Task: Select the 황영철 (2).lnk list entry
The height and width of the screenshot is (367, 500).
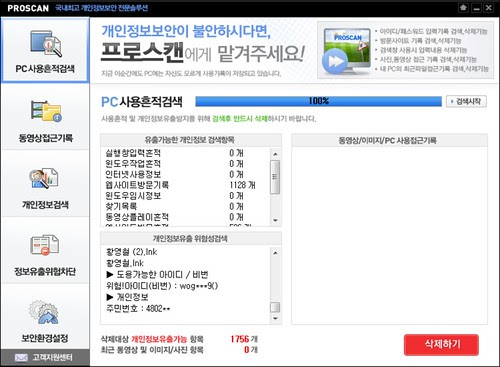Action: pyautogui.click(x=131, y=252)
